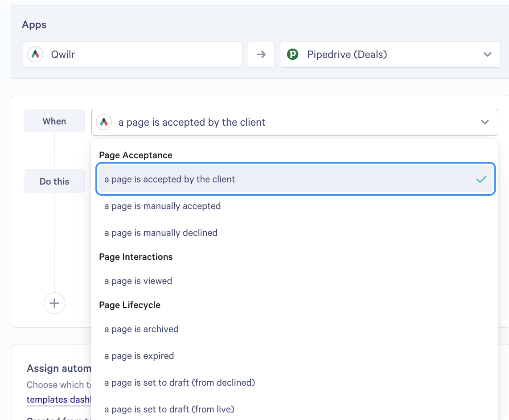Click the 'Page Lifecycle' group heading
The height and width of the screenshot is (420, 509).
pos(130,305)
